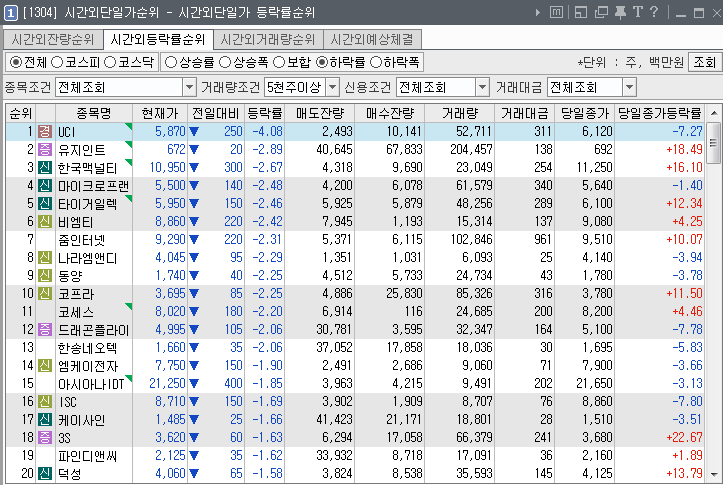Open the 종목조건 dropdown
Screen dimensions: 723x485
point(189,87)
